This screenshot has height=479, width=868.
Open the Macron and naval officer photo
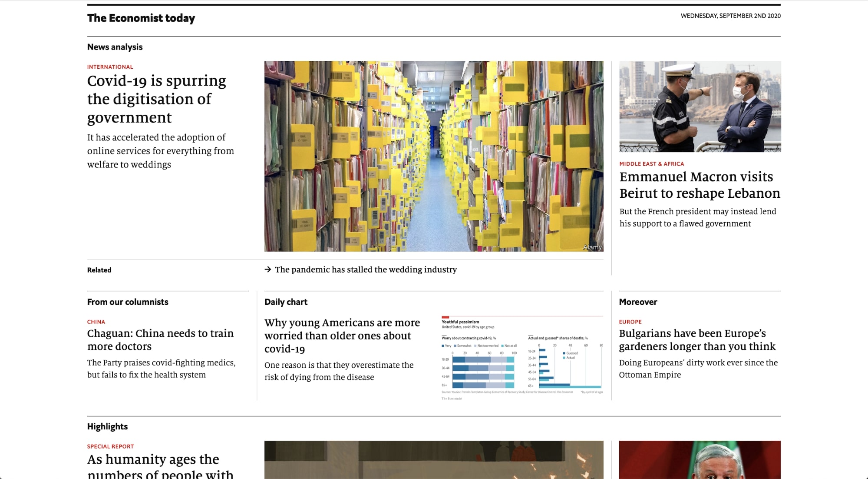point(700,106)
